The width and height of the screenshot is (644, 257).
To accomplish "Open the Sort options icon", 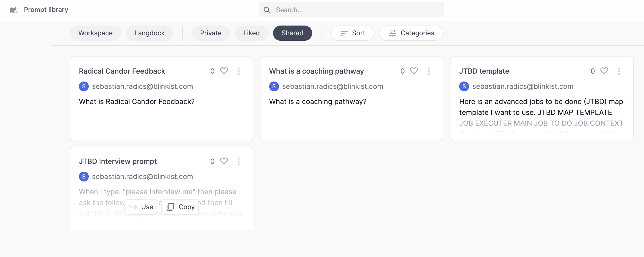I will (x=344, y=33).
